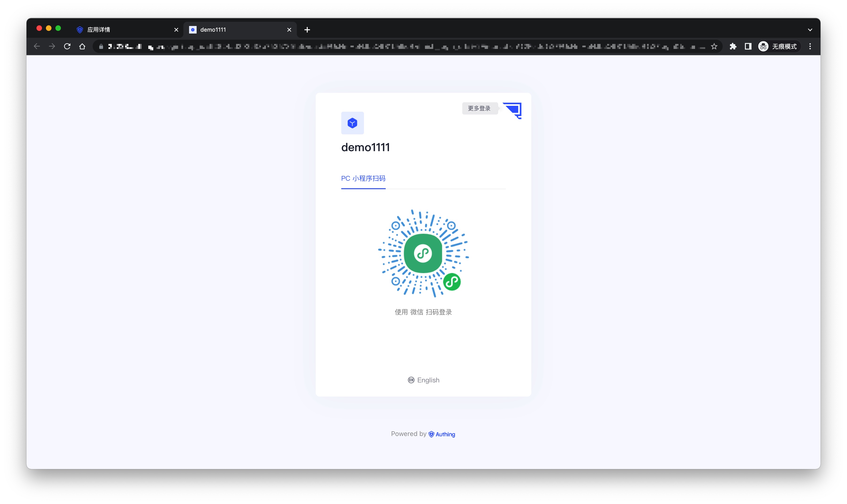Close the demo1111 tab
The height and width of the screenshot is (504, 847).
tap(289, 30)
